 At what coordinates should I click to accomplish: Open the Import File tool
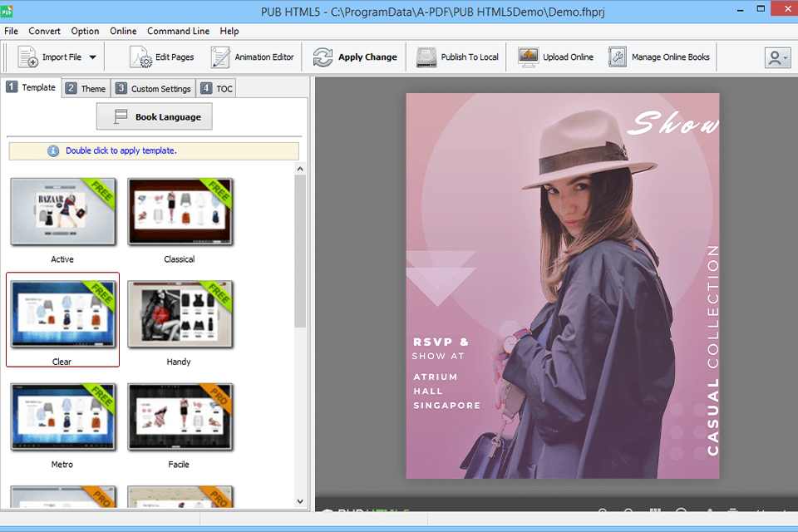coord(57,57)
